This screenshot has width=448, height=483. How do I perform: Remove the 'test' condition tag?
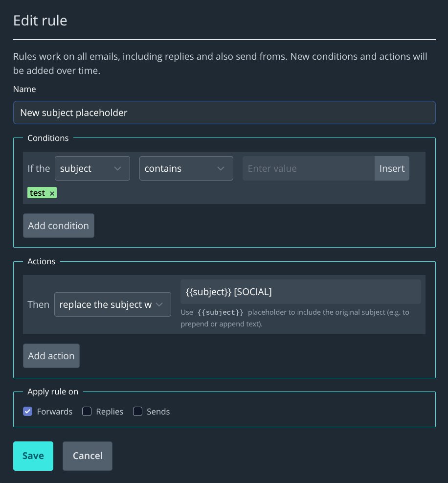pos(52,193)
